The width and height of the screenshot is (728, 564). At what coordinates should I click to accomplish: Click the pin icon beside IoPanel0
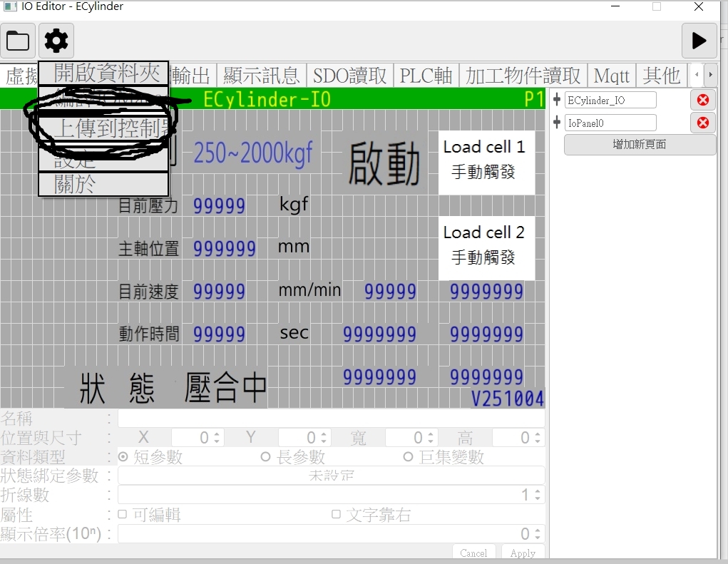(x=557, y=123)
